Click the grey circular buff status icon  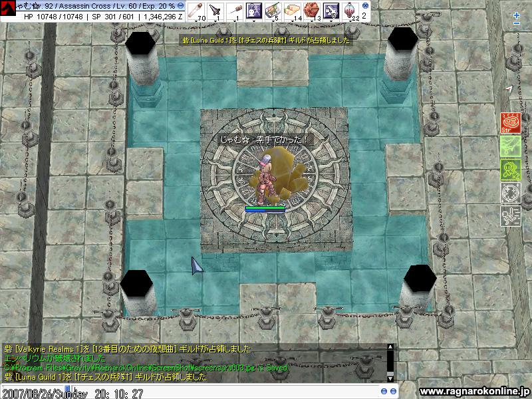[511, 193]
